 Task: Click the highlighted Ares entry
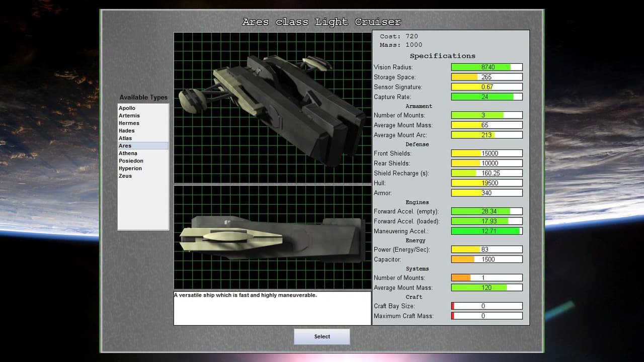[x=143, y=146]
